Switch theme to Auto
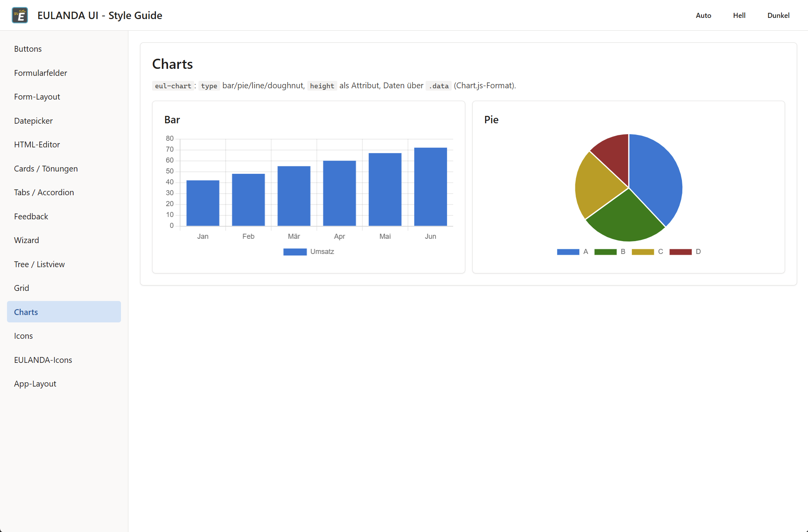 [703, 16]
